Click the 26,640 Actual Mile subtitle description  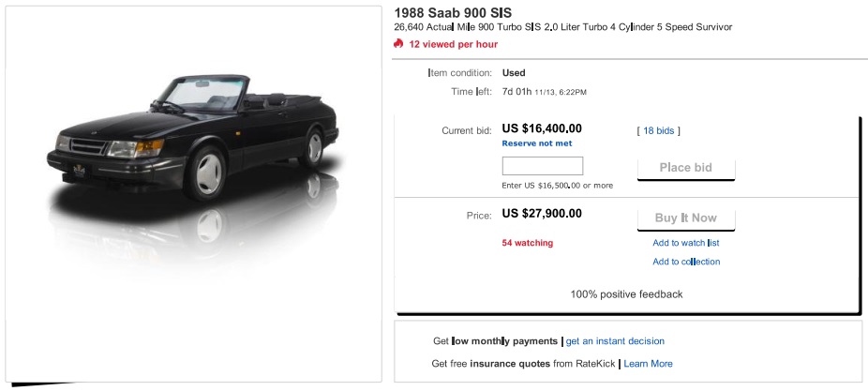click(562, 27)
